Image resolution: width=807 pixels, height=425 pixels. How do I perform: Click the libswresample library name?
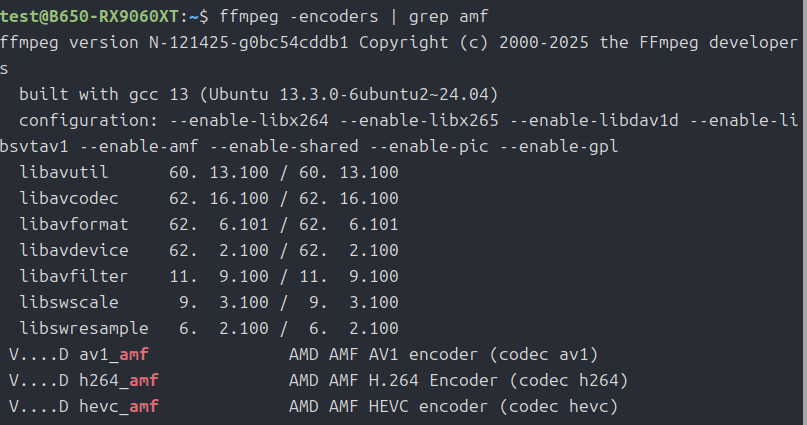pyautogui.click(x=84, y=328)
